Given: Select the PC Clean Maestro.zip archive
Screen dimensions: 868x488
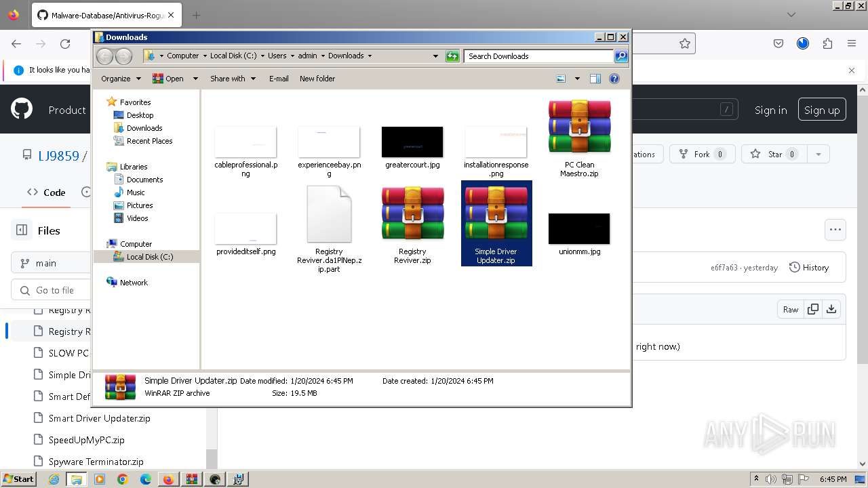Looking at the screenshot, I should coord(579,138).
